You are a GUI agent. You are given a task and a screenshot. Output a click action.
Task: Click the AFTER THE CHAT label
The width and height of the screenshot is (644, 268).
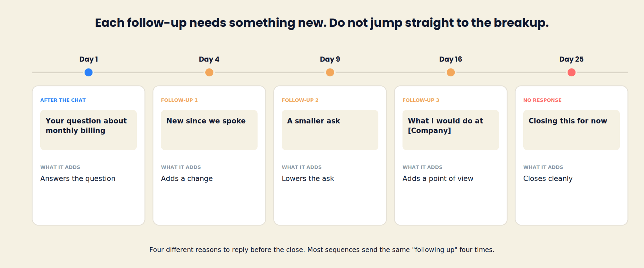(63, 100)
